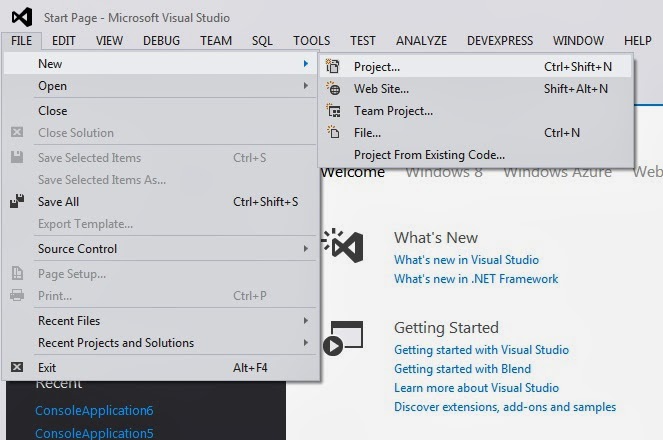
Task: Choose Project From Existing Code
Action: coord(429,155)
